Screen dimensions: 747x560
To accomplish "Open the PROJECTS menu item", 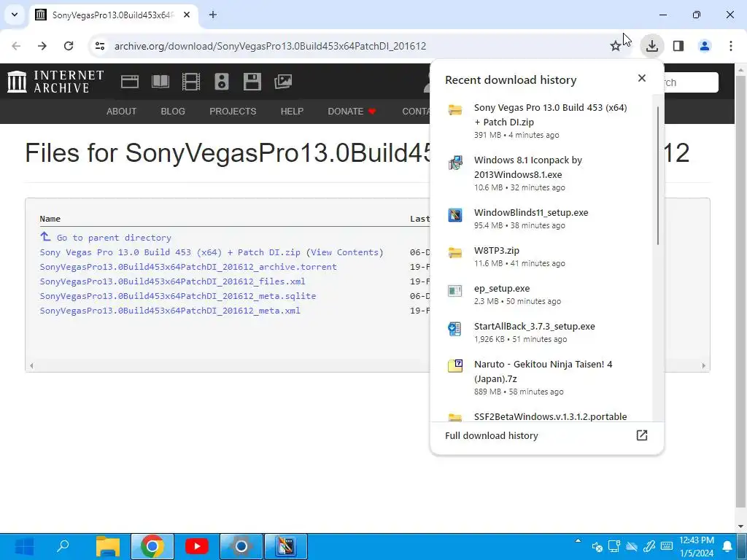I will point(233,112).
